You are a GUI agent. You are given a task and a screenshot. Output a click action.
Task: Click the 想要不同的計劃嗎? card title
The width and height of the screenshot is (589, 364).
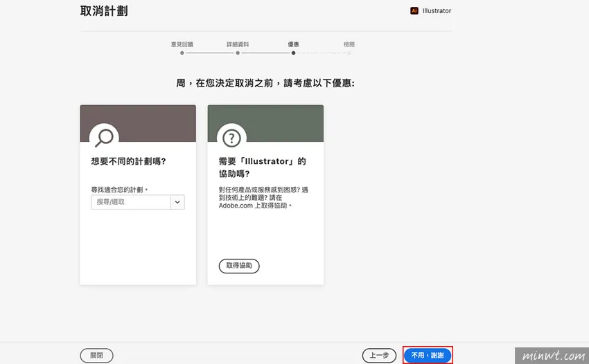coord(128,161)
